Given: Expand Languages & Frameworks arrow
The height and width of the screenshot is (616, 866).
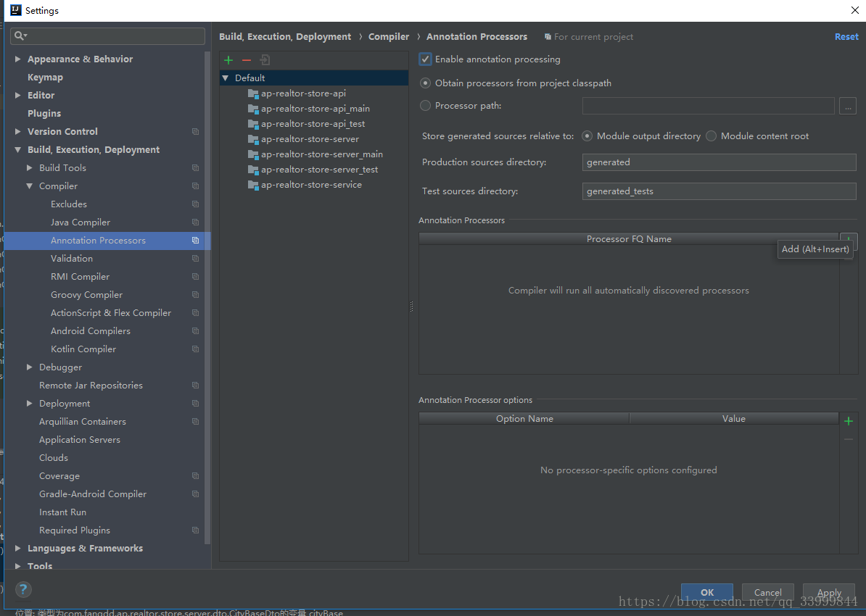Looking at the screenshot, I should coord(17,548).
